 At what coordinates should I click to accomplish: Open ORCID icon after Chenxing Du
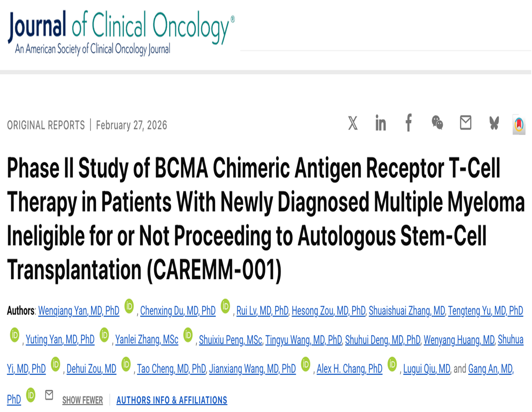pyautogui.click(x=226, y=306)
